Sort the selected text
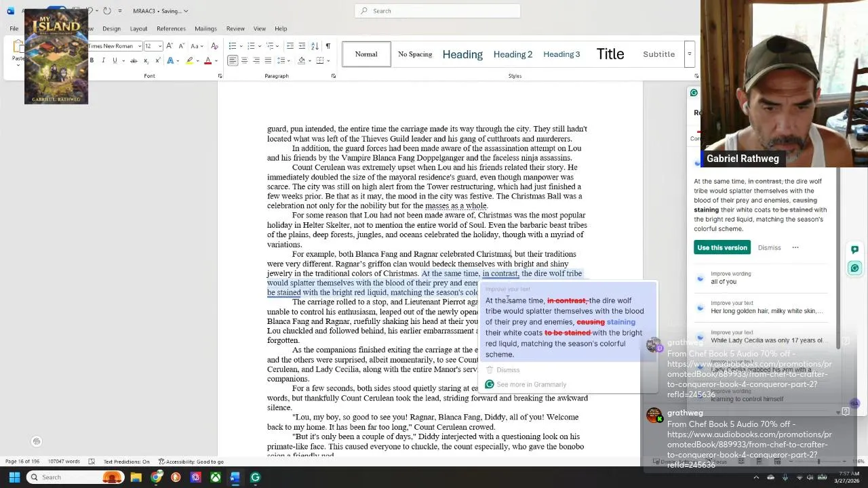Image resolution: width=868 pixels, height=488 pixels. pos(315,46)
